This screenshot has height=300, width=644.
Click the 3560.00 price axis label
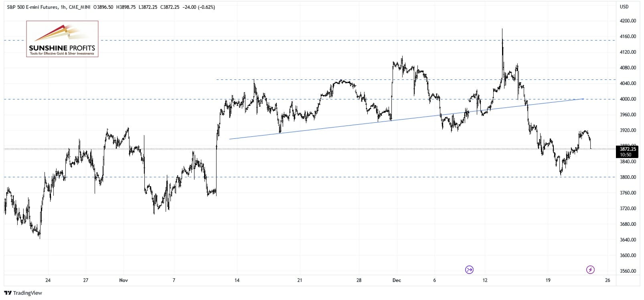point(628,271)
